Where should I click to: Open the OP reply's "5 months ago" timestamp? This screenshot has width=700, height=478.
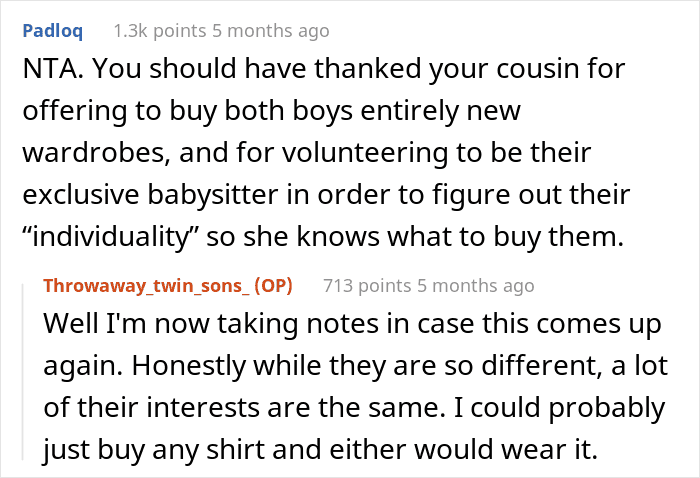472,286
